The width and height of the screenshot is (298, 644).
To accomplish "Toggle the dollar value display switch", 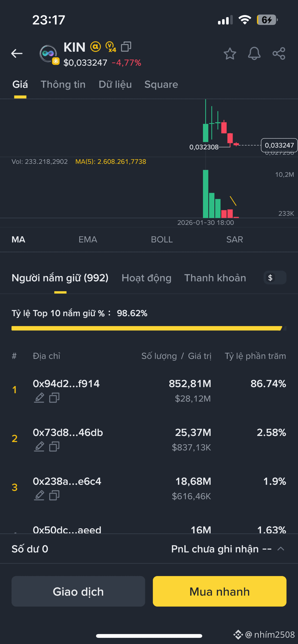I will click(275, 277).
